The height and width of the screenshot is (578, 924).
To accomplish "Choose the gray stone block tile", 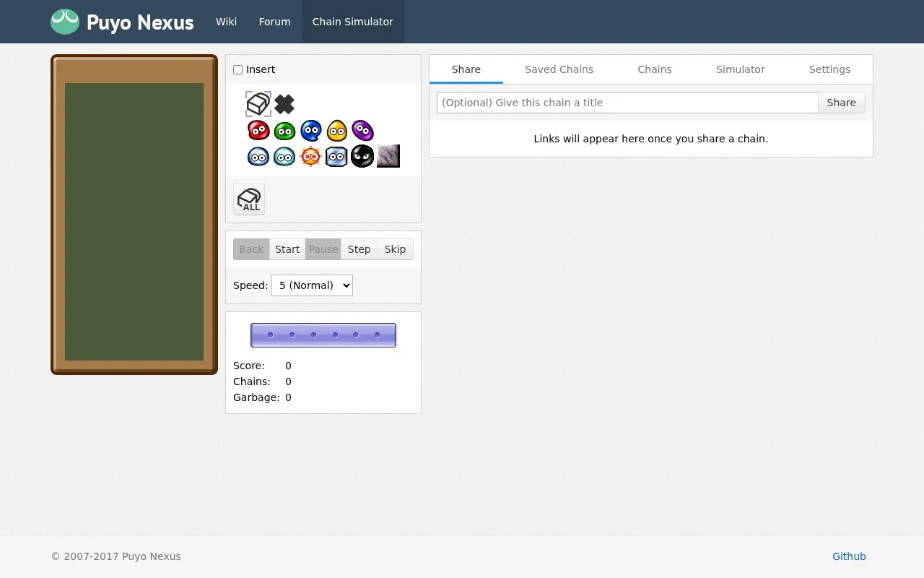I will (x=388, y=156).
